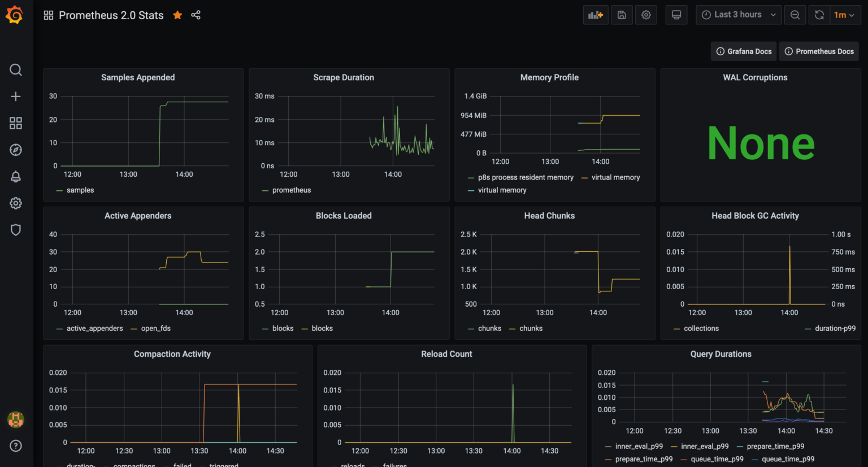Viewport: 868px width, 467px height.
Task: Open the Last 3 hours time picker
Action: (x=738, y=15)
